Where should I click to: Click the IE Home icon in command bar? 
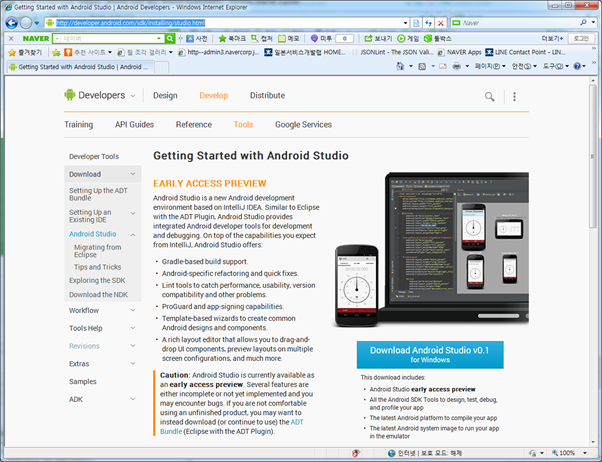400,66
